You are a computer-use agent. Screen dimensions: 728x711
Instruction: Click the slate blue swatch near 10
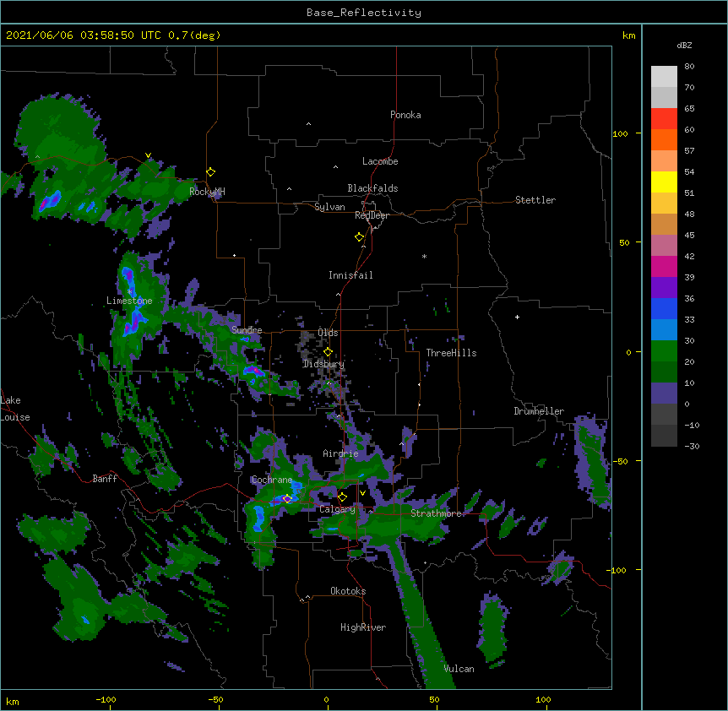(x=664, y=393)
